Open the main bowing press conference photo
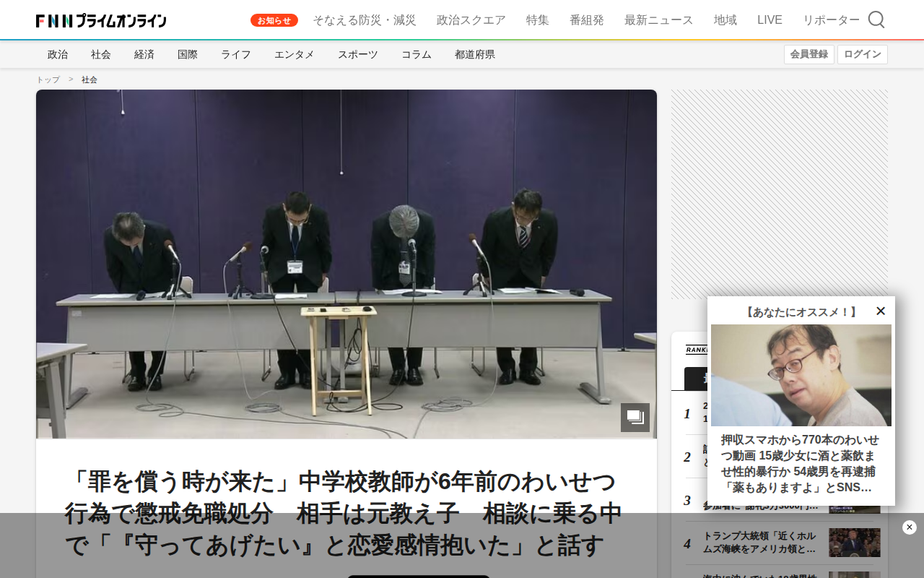 coord(346,264)
